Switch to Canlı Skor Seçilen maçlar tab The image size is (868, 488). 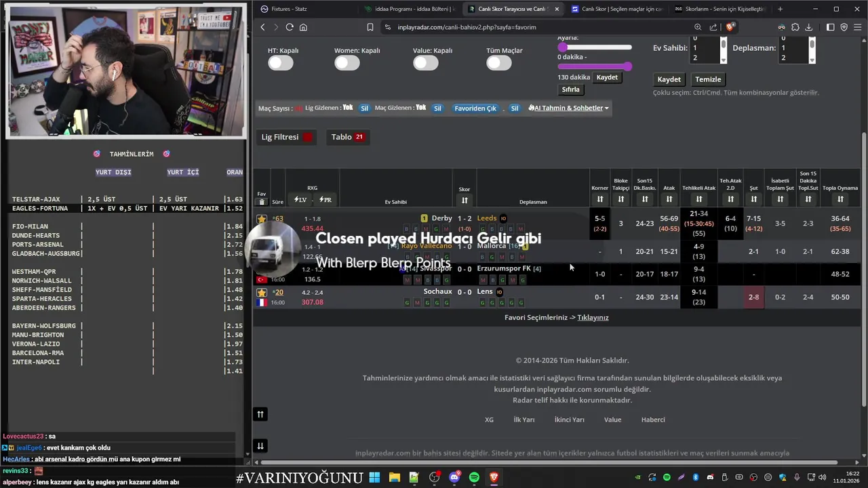(x=616, y=9)
